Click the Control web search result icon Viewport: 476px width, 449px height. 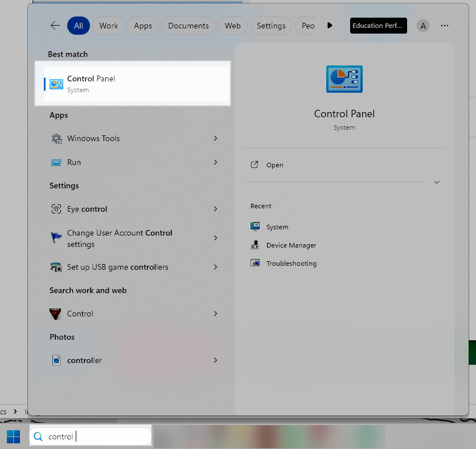pyautogui.click(x=55, y=314)
